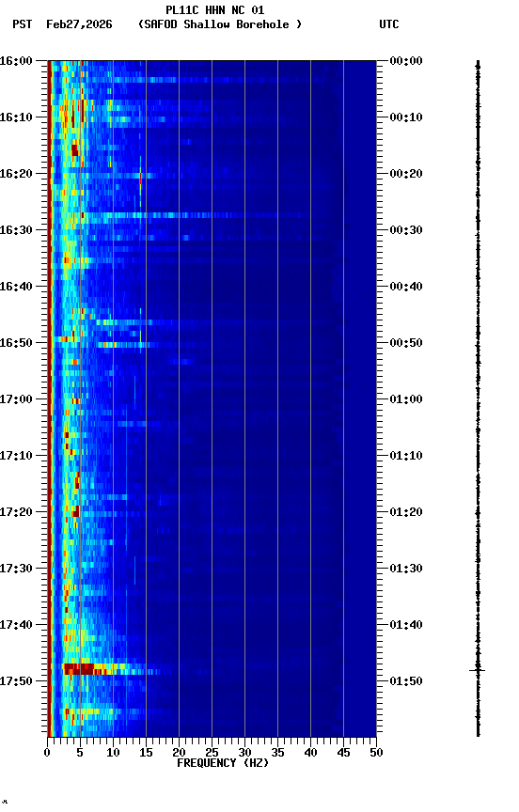Click the 17:00 PST time label
This screenshot has width=519, height=812.
(16, 399)
